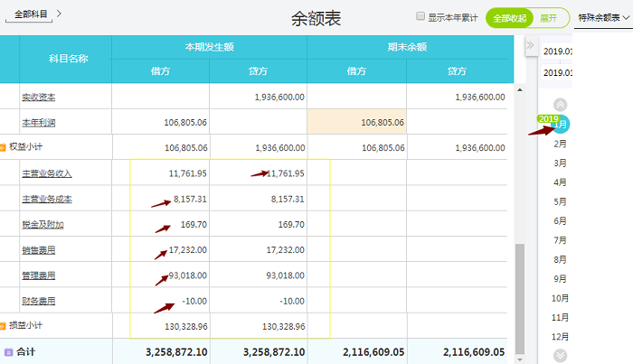The width and height of the screenshot is (633, 364).
Task: Click the scroll-up double-arrow circle above months
Action: [560, 105]
